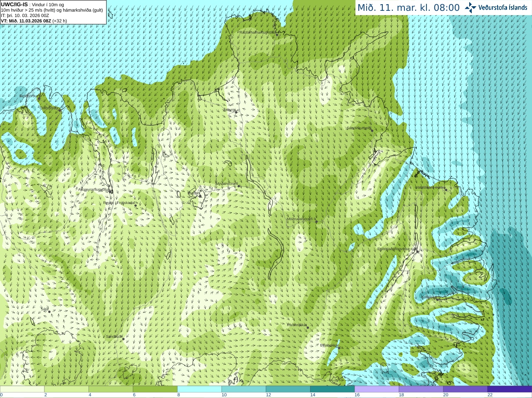
Task: Click the legend value '22'
Action: pyautogui.click(x=490, y=395)
